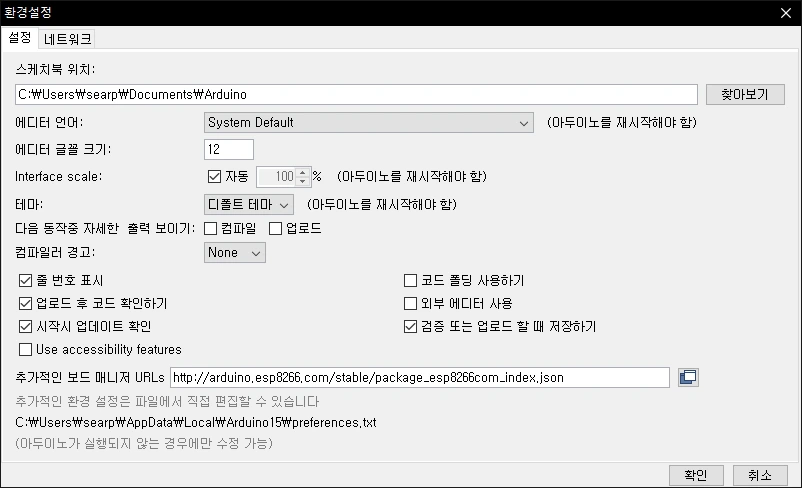The width and height of the screenshot is (802, 488).
Task: Enable verbose output for 업로드
Action: pyautogui.click(x=275, y=229)
